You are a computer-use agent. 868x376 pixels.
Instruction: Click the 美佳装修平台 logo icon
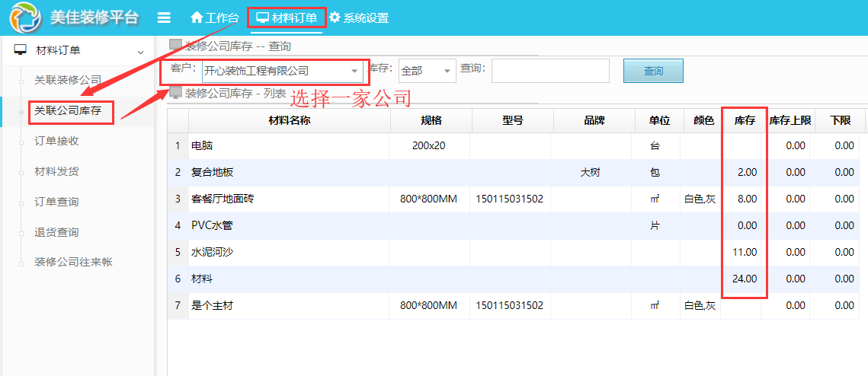[x=26, y=18]
